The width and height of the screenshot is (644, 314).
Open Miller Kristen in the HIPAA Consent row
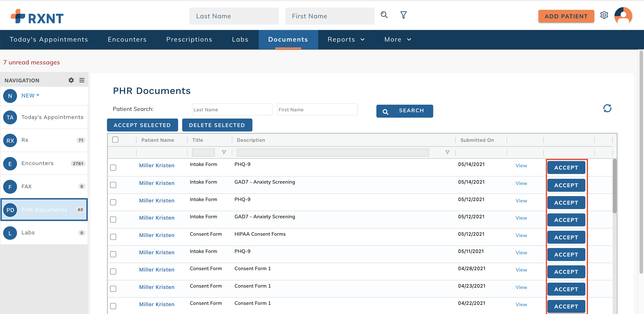[156, 235]
